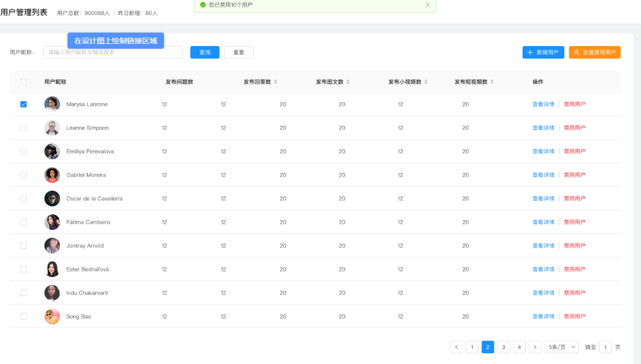
Task: Click Leanne Simpson's avatar
Action: (x=52, y=128)
